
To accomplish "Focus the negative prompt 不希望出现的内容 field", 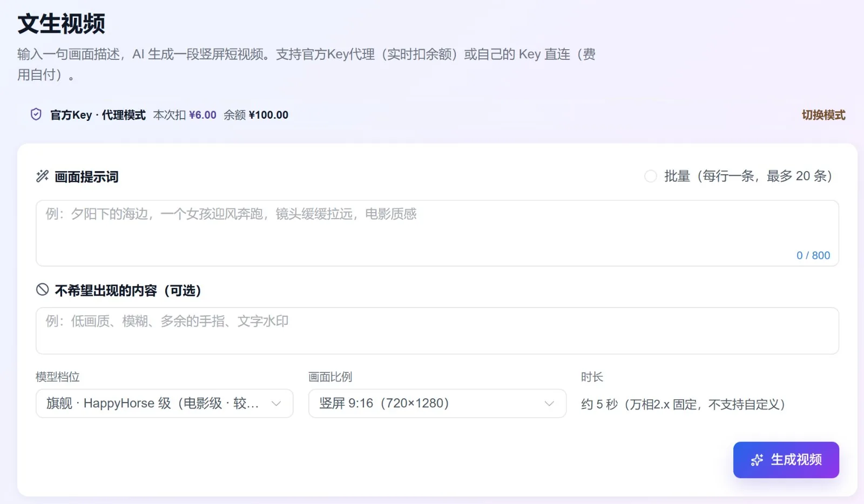I will [437, 331].
